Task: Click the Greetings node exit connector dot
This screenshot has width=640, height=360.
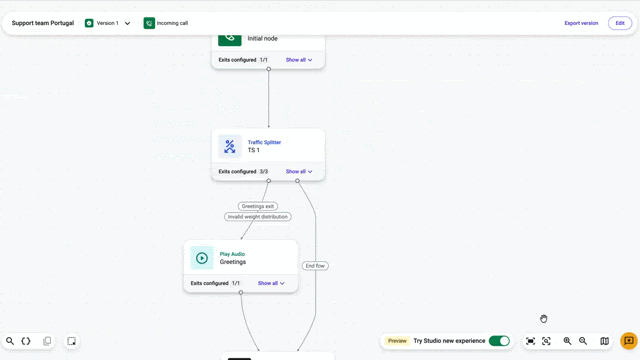Action: click(x=241, y=292)
